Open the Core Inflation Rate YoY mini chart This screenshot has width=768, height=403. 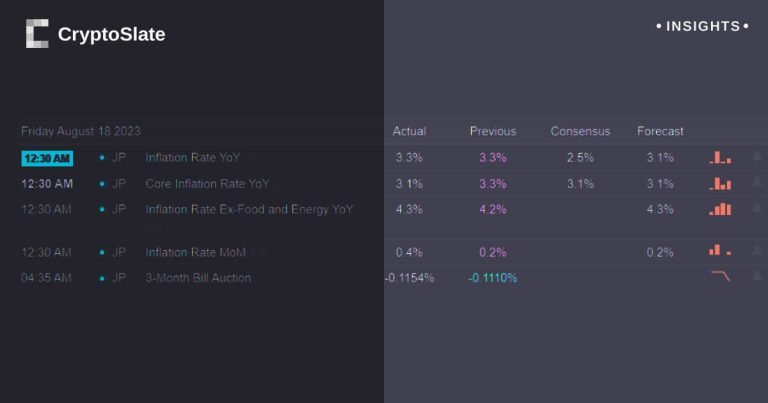720,183
